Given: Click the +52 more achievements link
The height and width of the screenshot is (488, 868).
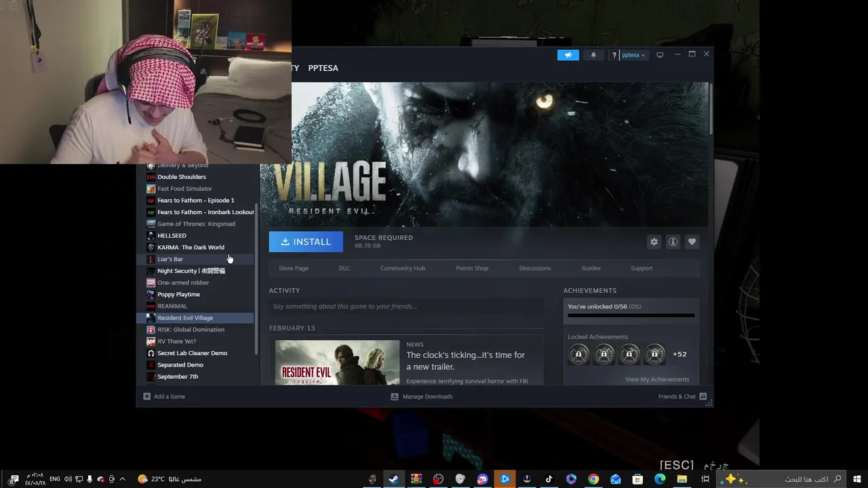Looking at the screenshot, I should click(679, 354).
